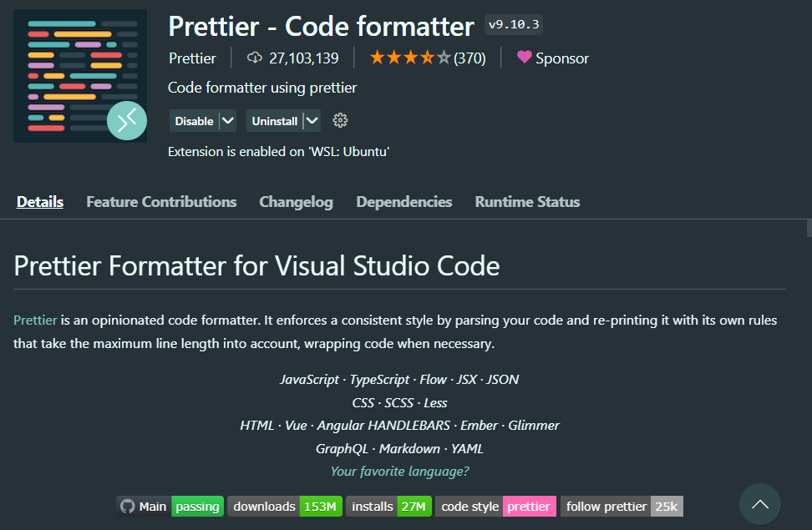Click the downloads 153M badge

(x=285, y=506)
